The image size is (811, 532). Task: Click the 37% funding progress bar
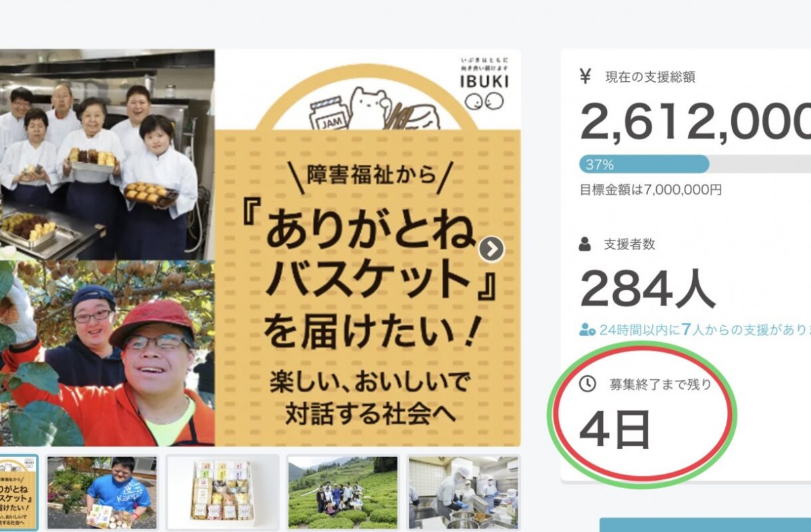pyautogui.click(x=695, y=164)
